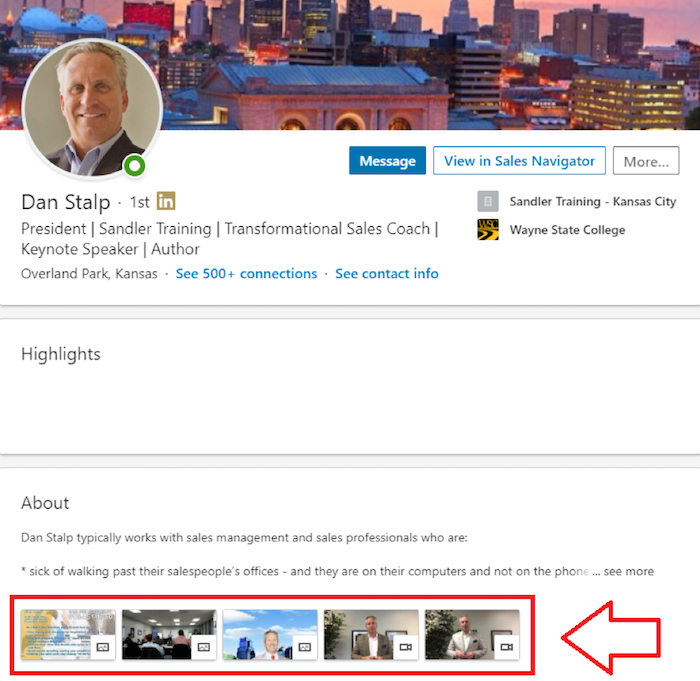Open the More... options button
This screenshot has width=700, height=681.
tap(646, 161)
